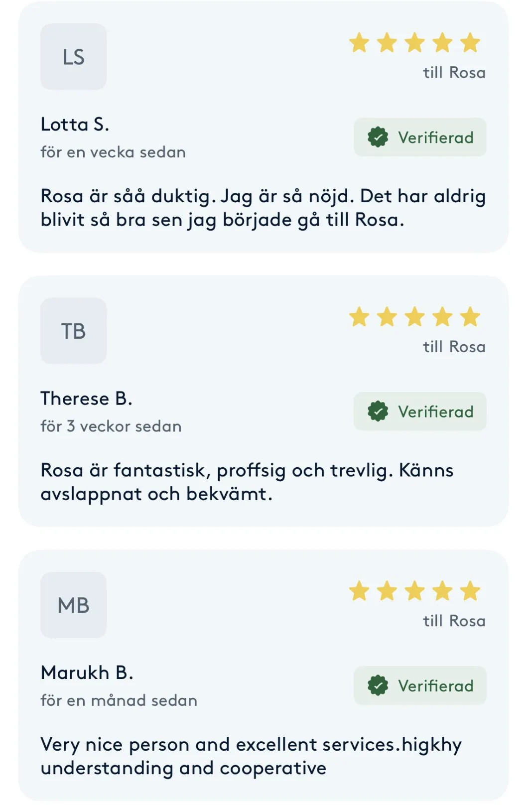The height and width of the screenshot is (812, 528).
Task: Click the third star in Marukh's rating
Action: (414, 591)
